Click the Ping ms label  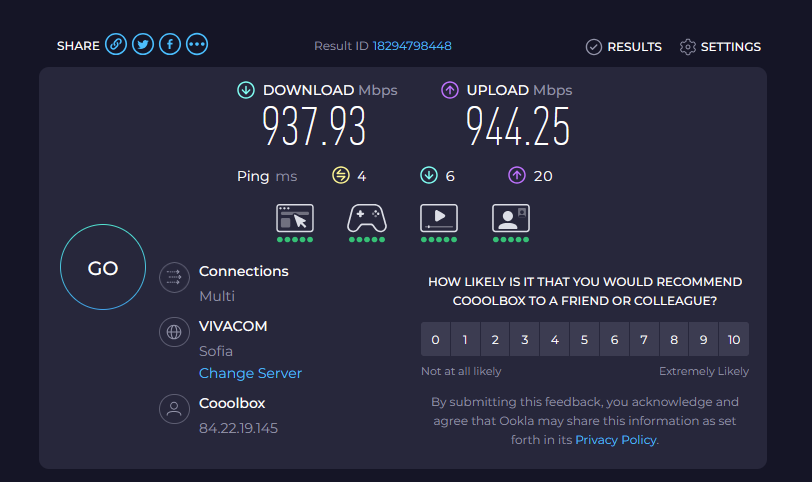pyautogui.click(x=267, y=176)
